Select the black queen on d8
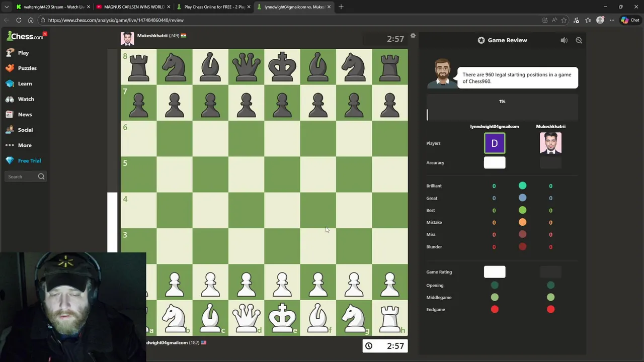The image size is (644, 362). [x=246, y=67]
